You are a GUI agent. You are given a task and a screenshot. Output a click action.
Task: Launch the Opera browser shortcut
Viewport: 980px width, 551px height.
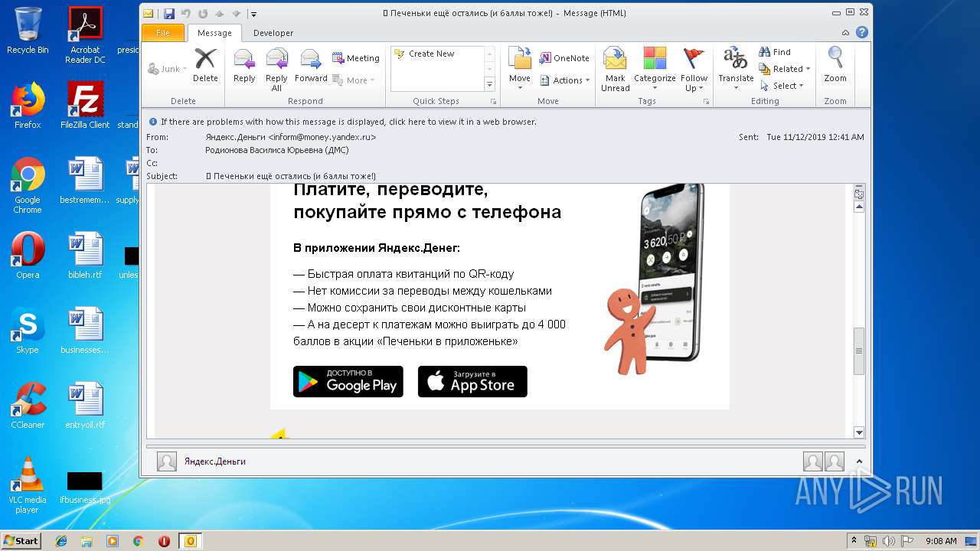pos(28,256)
